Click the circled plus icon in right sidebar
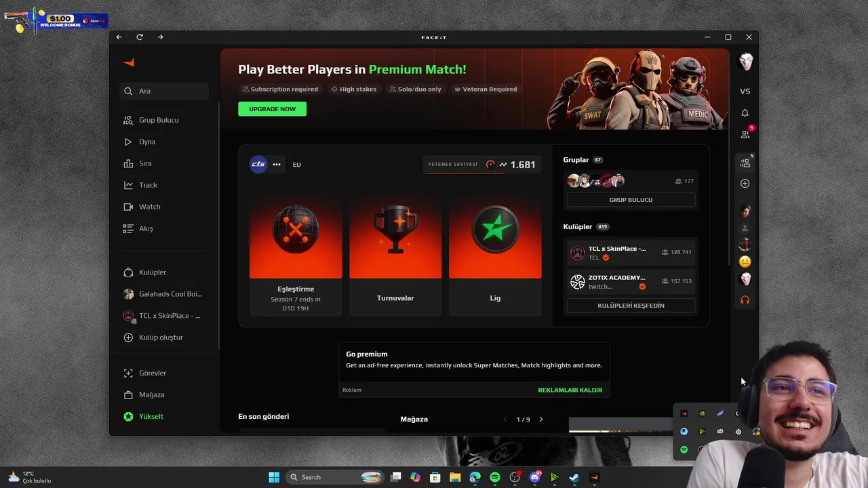The image size is (868, 488). click(745, 184)
